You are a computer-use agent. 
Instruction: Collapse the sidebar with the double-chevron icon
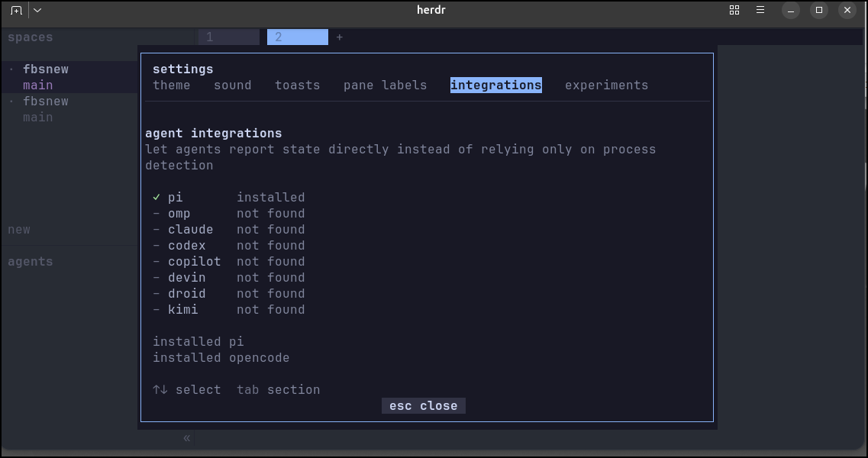click(186, 438)
